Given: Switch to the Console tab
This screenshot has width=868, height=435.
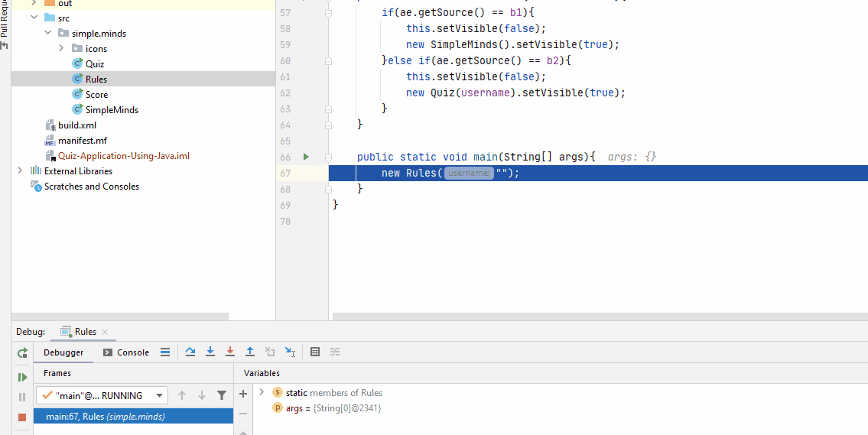Looking at the screenshot, I should [x=126, y=352].
